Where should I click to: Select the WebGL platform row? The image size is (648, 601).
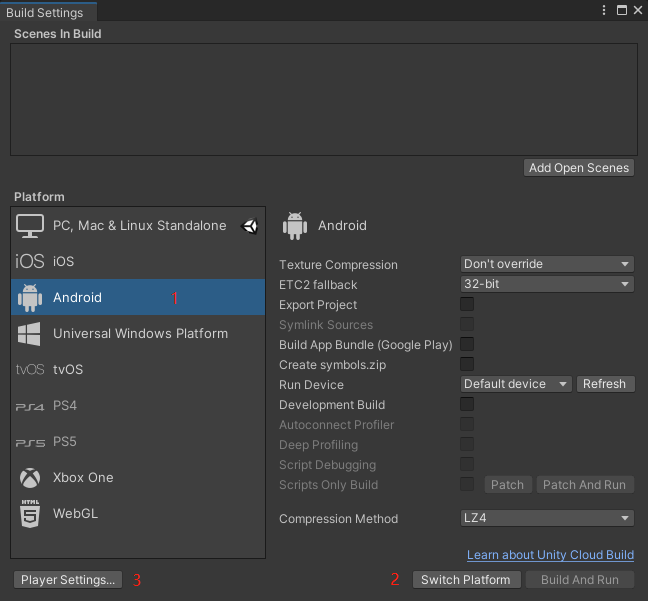[x=138, y=514]
